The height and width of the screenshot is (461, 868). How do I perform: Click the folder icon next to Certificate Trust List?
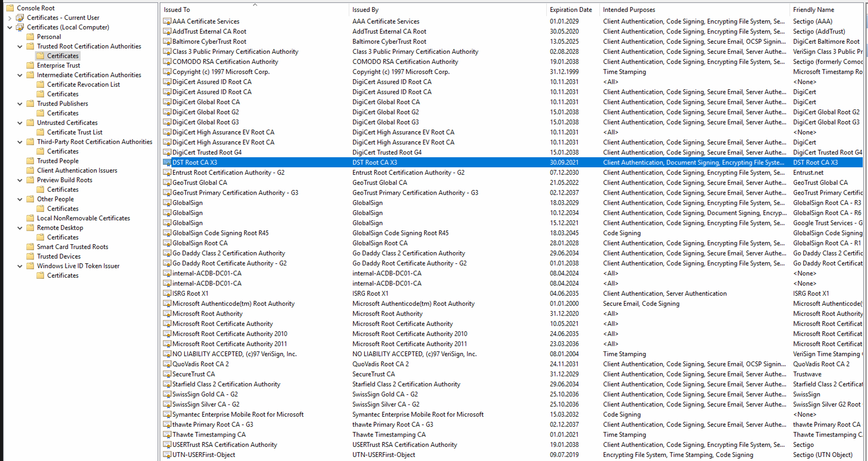(41, 132)
